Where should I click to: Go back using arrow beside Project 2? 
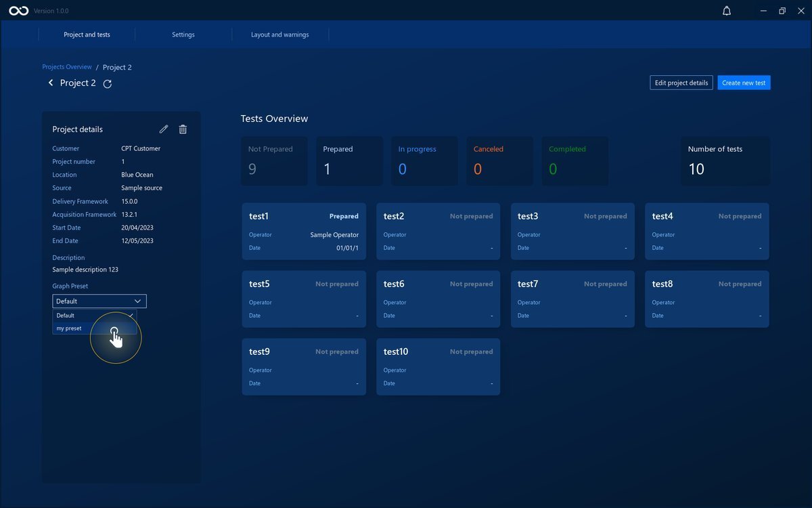(x=50, y=83)
